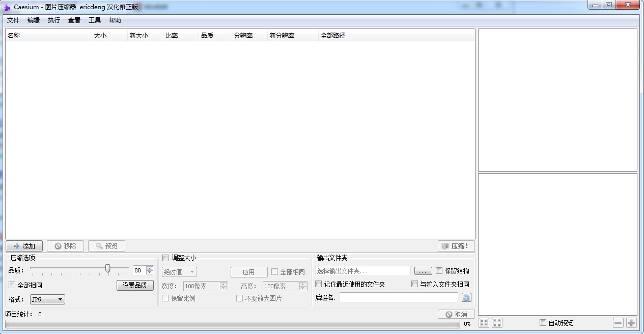The height and width of the screenshot is (334, 644).
Task: Click the quality value box showing 80
Action: pyautogui.click(x=139, y=270)
